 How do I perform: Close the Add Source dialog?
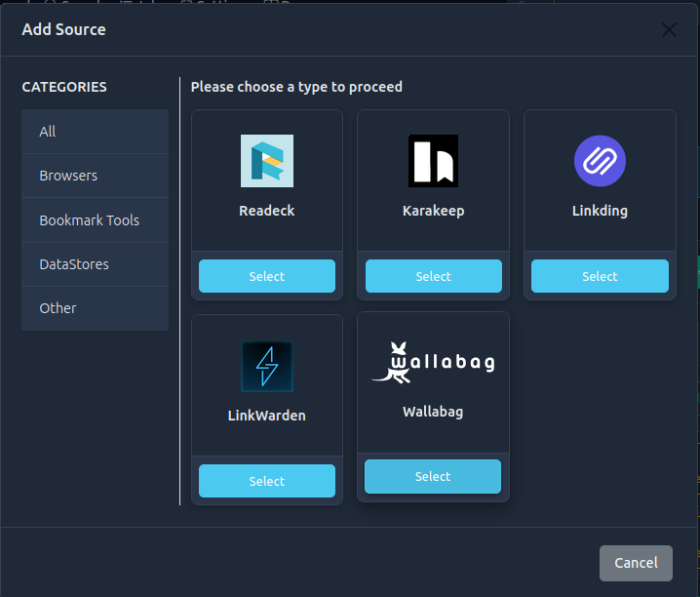tap(669, 30)
